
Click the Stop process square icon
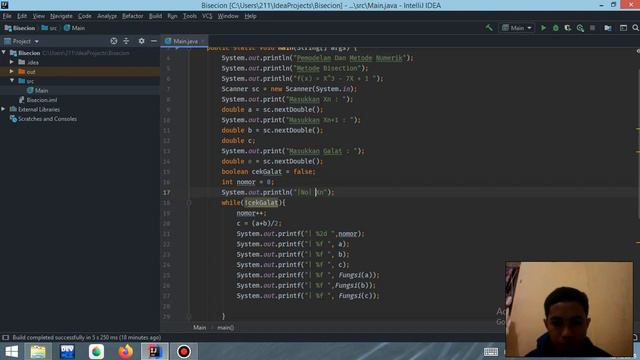pyautogui.click(x=593, y=28)
